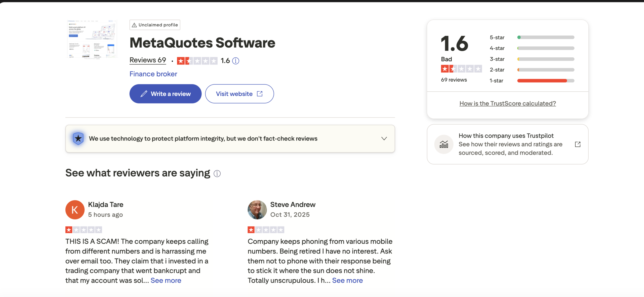Click star rating under 'Bad' in summary card
The width and height of the screenshot is (644, 297).
tap(461, 69)
